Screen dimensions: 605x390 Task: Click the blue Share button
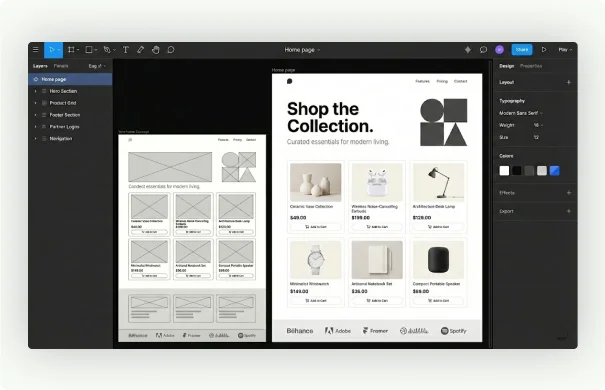pyautogui.click(x=522, y=50)
